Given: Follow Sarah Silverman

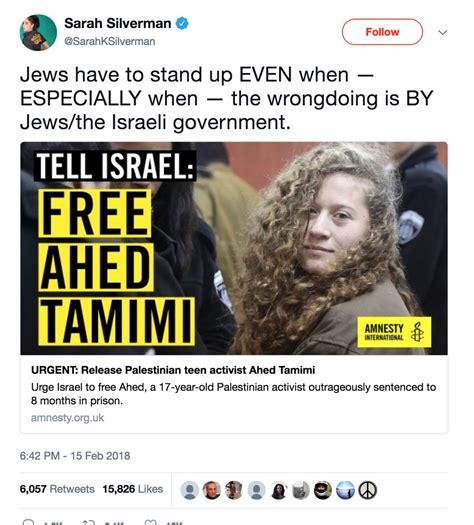Looking at the screenshot, I should pyautogui.click(x=382, y=32).
